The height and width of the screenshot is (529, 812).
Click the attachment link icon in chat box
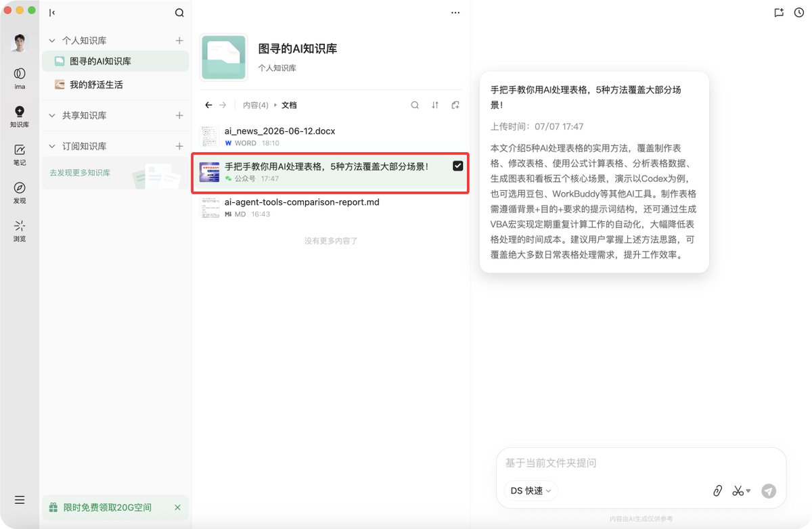click(718, 491)
